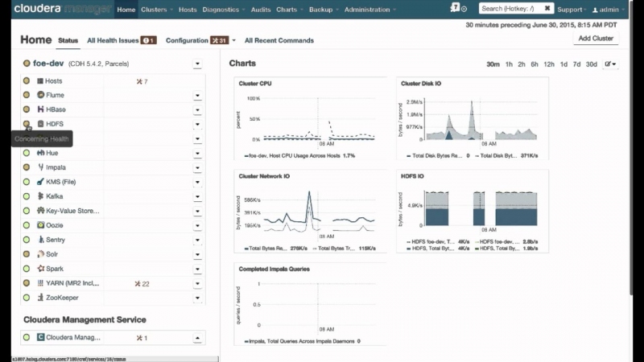Click the YARN service icon
This screenshot has height=362, width=644.
[40, 283]
